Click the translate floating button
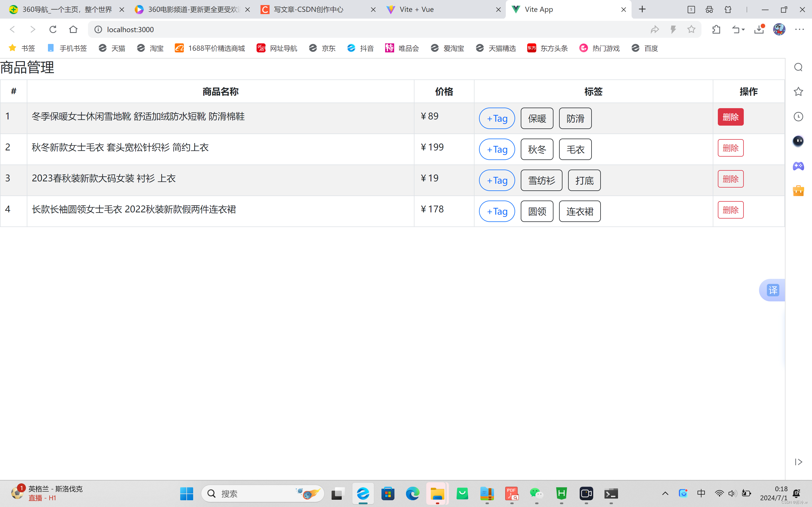The height and width of the screenshot is (507, 812). pyautogui.click(x=773, y=290)
